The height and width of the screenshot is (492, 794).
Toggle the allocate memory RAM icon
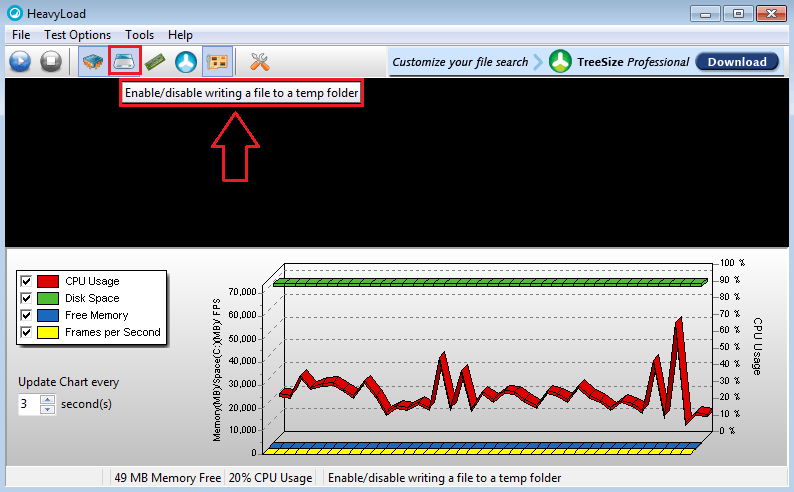pyautogui.click(x=155, y=61)
